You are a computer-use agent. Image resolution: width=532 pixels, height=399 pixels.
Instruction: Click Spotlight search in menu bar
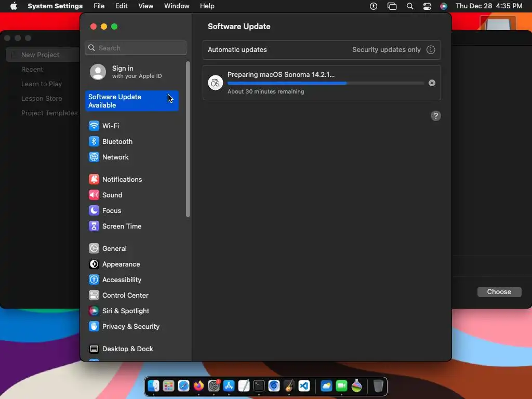pyautogui.click(x=410, y=6)
